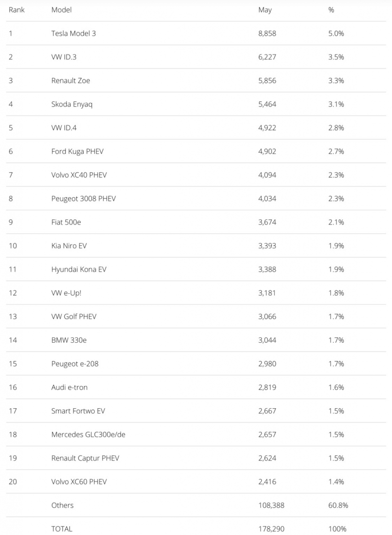Click Hyundai Kona EV model text

pos(79,269)
